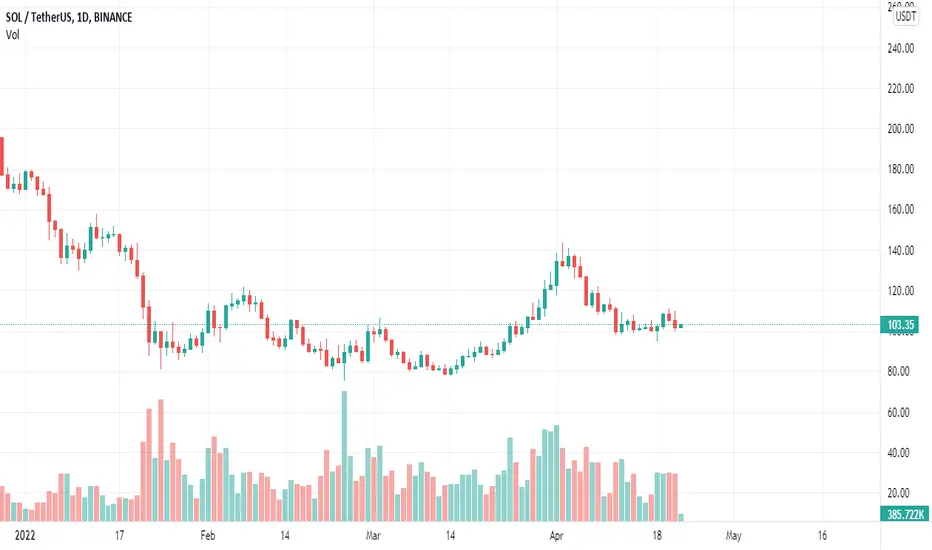This screenshot has width=932, height=550.
Task: Click the 200.00 price axis label
Action: [900, 128]
